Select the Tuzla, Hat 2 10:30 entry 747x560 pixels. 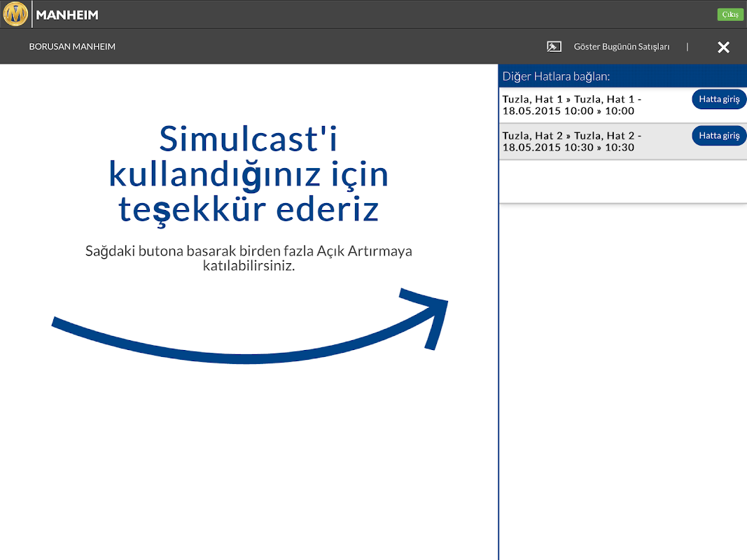pos(572,141)
